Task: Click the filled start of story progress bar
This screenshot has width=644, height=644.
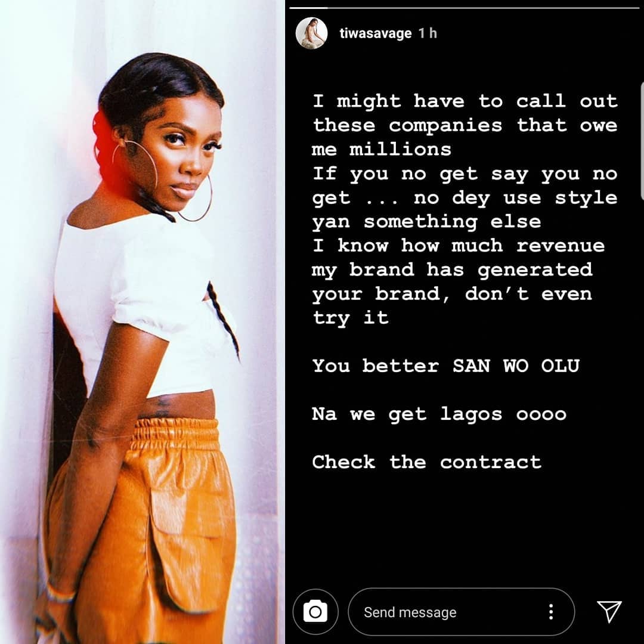Action: (x=308, y=8)
